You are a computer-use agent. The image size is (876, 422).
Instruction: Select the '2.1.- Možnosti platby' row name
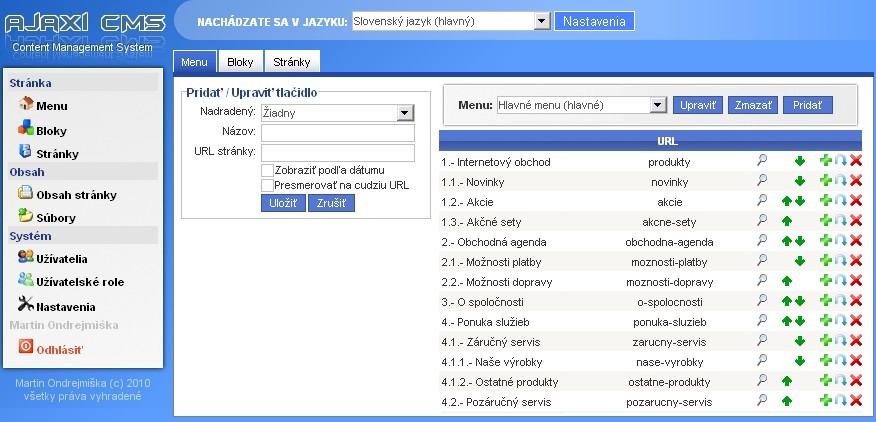pos(491,262)
